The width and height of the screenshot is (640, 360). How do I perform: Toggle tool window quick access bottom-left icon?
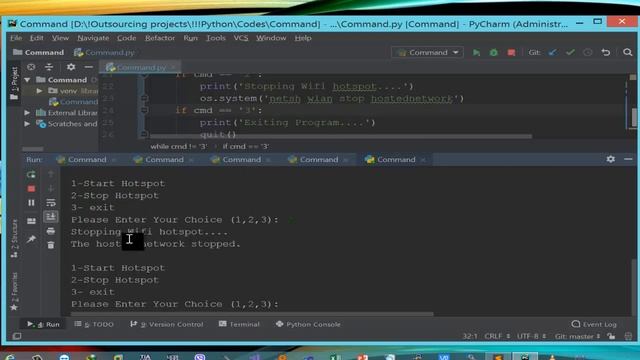(17, 336)
